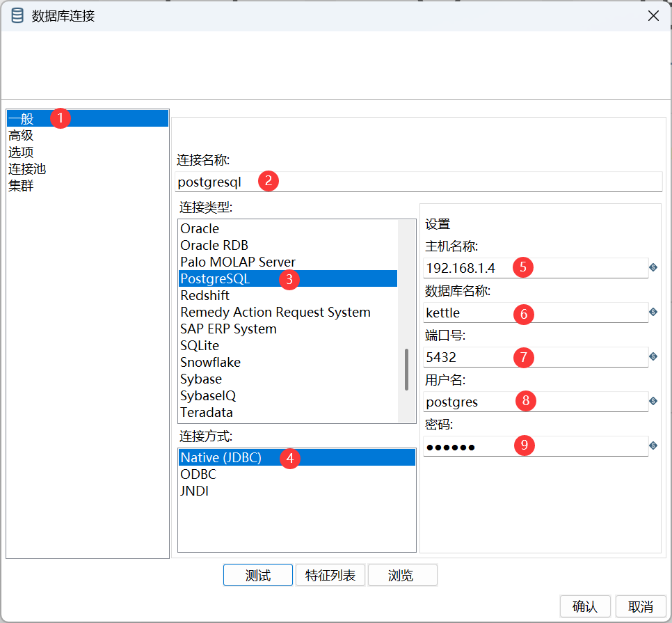Click the 浏览 button
The height and width of the screenshot is (623, 672).
click(402, 575)
